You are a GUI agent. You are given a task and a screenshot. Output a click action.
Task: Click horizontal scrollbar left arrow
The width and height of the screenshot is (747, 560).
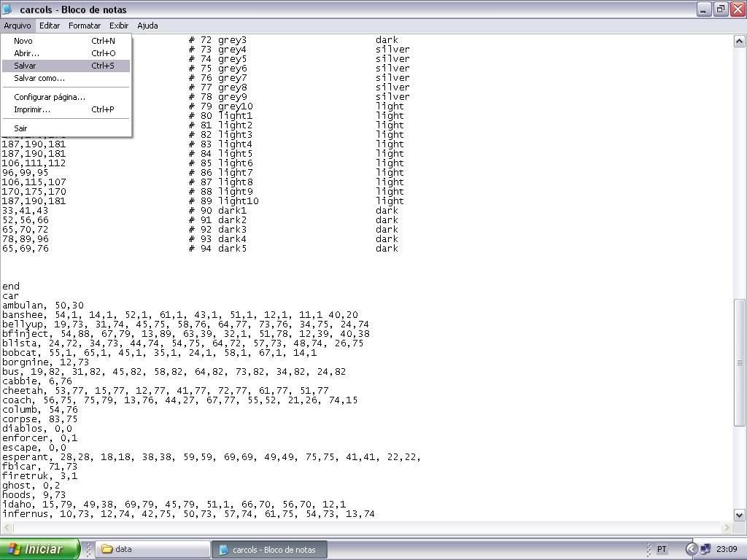[7, 528]
